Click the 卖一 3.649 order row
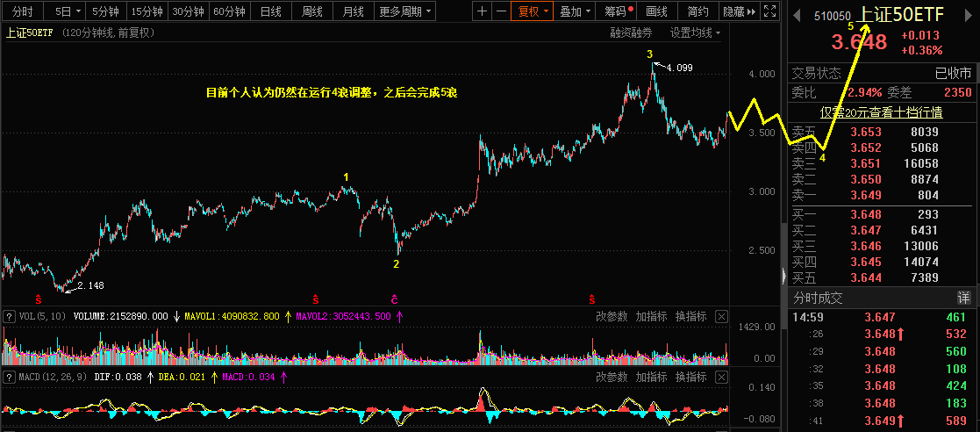Image resolution: width=980 pixels, height=432 pixels. pyautogui.click(x=883, y=195)
